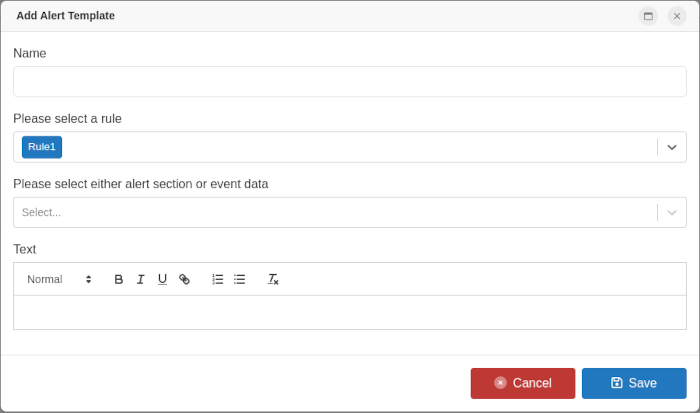Click the Name input field
This screenshot has height=413, width=700.
pos(349,82)
